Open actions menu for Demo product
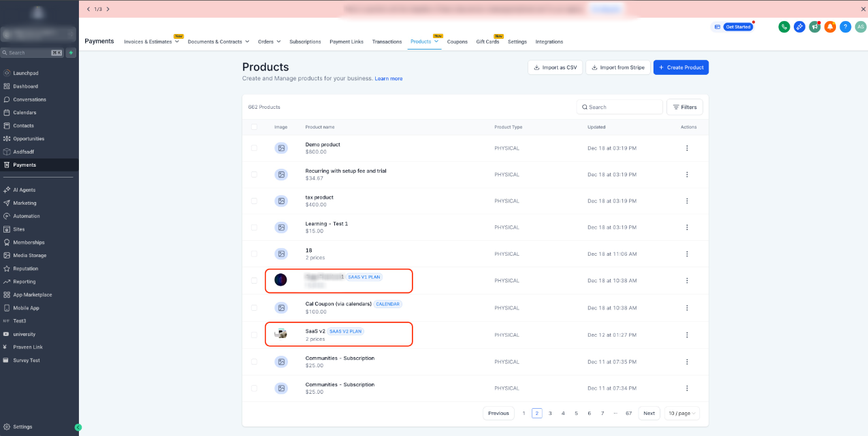This screenshot has width=868, height=436. (687, 148)
